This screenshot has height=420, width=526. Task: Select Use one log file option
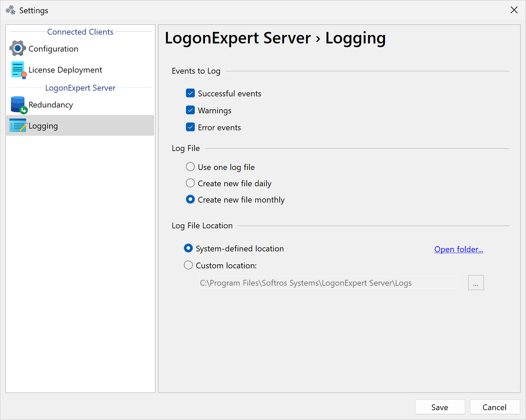[x=190, y=167]
